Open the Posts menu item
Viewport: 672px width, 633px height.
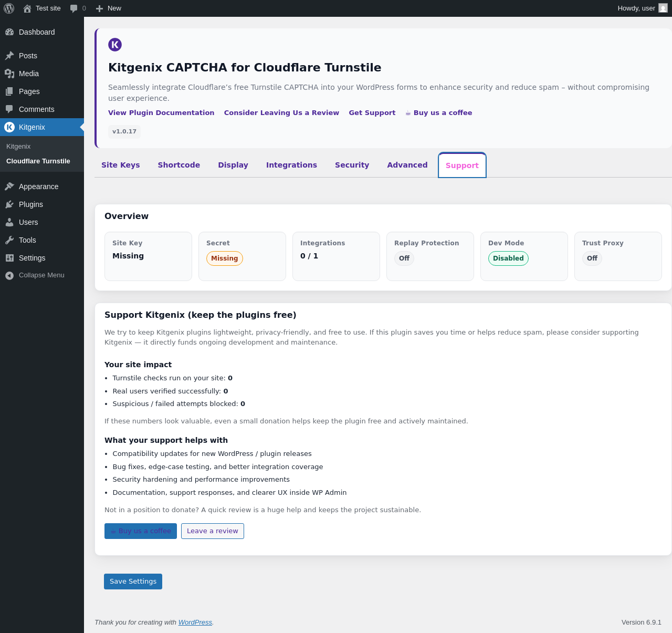42,56
